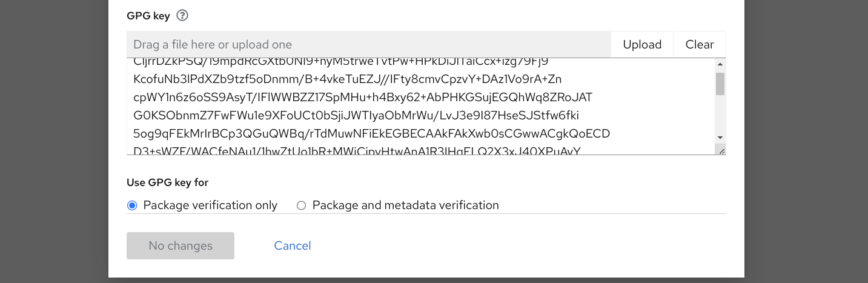The image size is (868, 283).
Task: Click the 'Drag a file here' field
Action: coord(368,45)
